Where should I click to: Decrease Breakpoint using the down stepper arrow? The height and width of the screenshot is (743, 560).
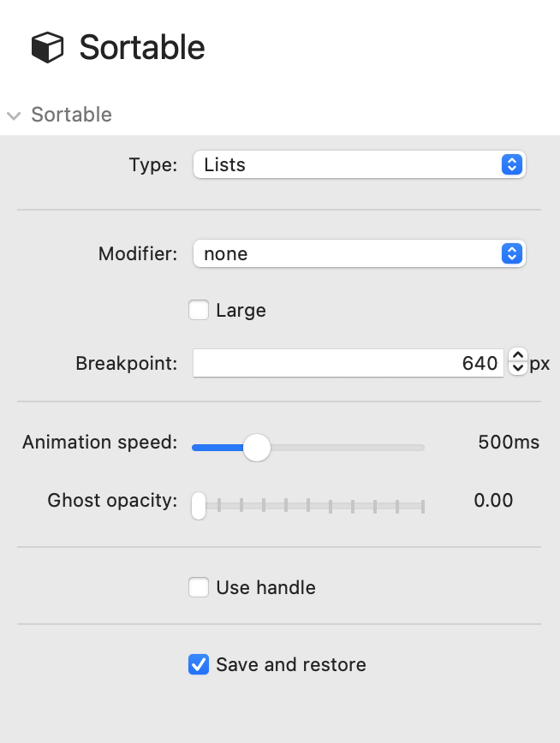pos(517,370)
